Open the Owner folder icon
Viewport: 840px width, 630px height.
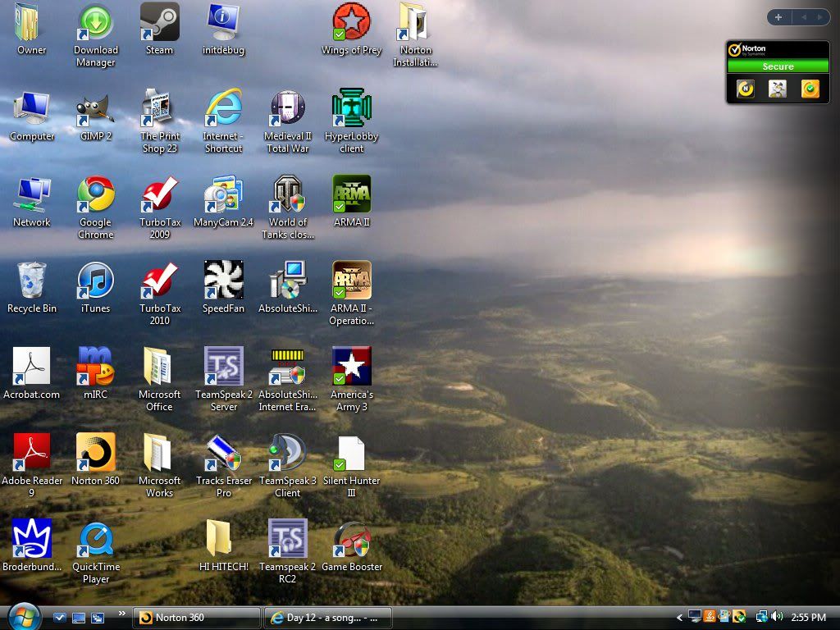pyautogui.click(x=29, y=22)
